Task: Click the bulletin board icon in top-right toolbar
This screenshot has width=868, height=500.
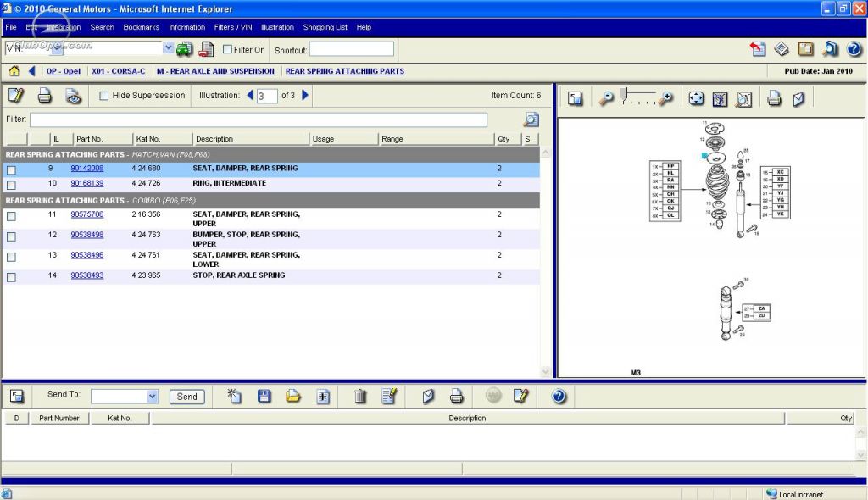Action: pos(806,49)
